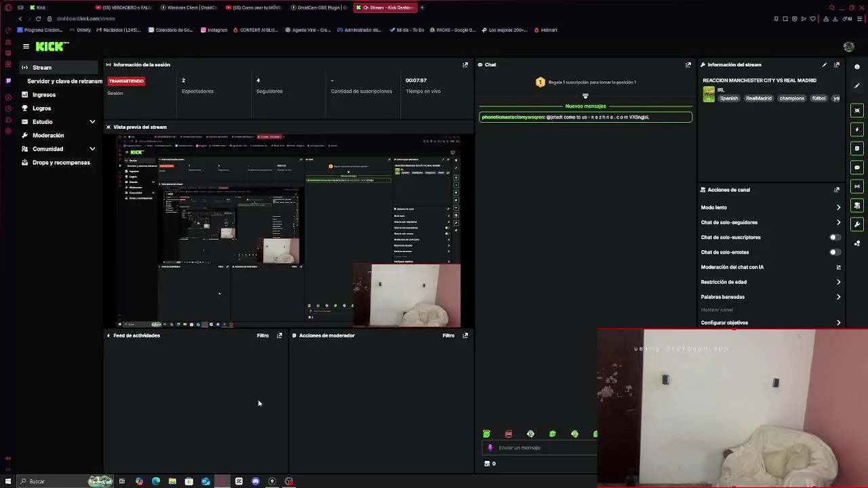
Task: Toggle the lightning activity widget in right rail
Action: pyautogui.click(x=857, y=129)
